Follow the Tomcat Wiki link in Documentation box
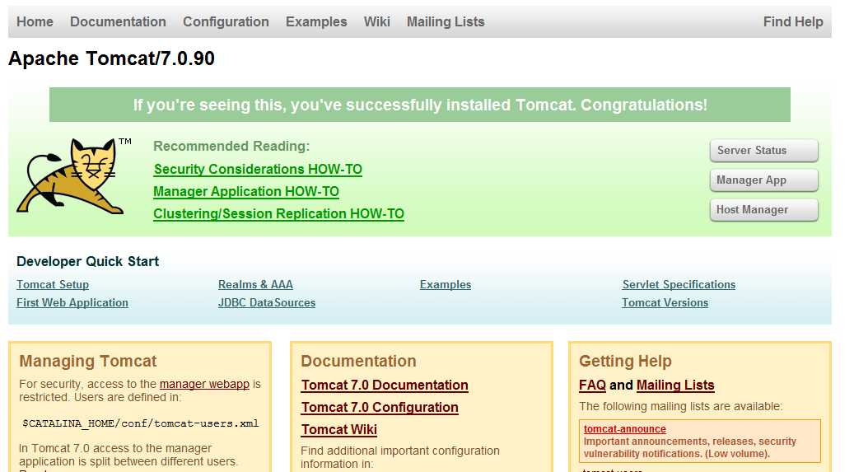 339,429
